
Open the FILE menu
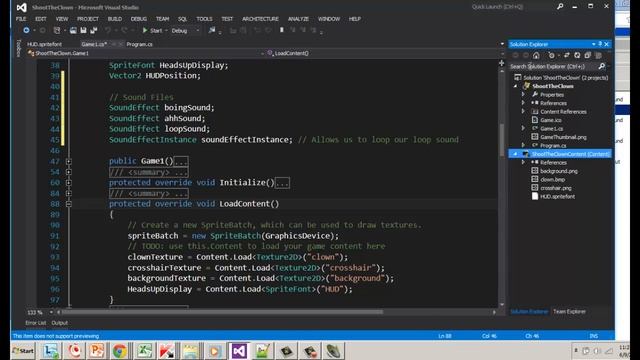[x=21, y=19]
